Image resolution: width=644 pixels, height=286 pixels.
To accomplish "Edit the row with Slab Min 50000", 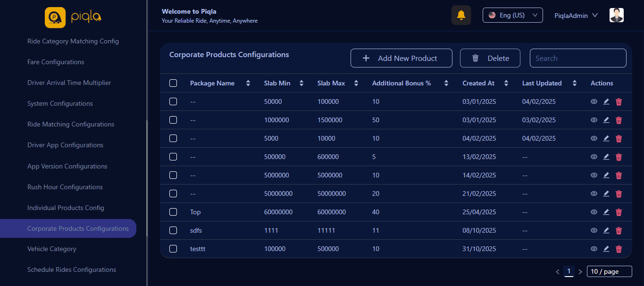I will tap(606, 101).
